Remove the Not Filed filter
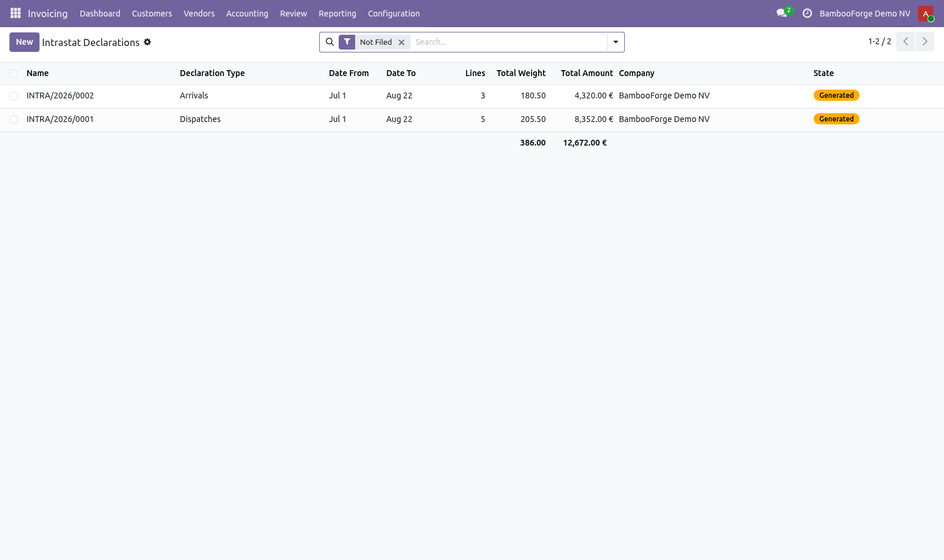The height and width of the screenshot is (560, 944). coord(401,42)
